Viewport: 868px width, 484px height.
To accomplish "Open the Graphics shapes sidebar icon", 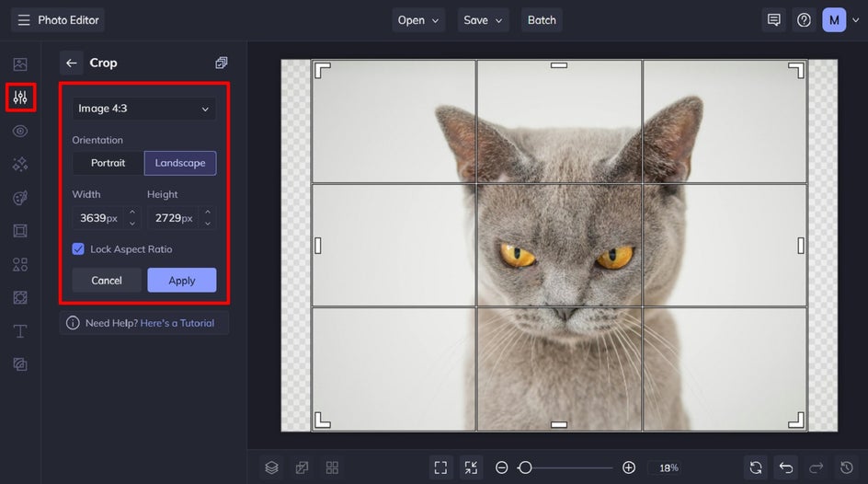I will pos(20,264).
